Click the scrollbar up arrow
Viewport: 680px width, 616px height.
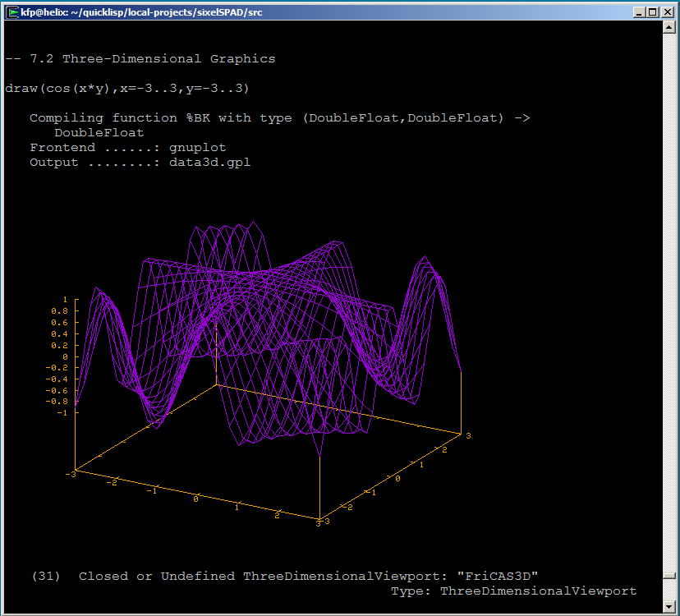(x=669, y=27)
